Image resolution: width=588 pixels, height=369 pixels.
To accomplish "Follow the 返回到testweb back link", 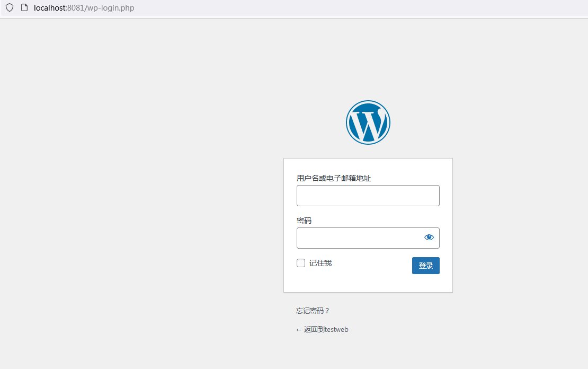I will [x=322, y=329].
